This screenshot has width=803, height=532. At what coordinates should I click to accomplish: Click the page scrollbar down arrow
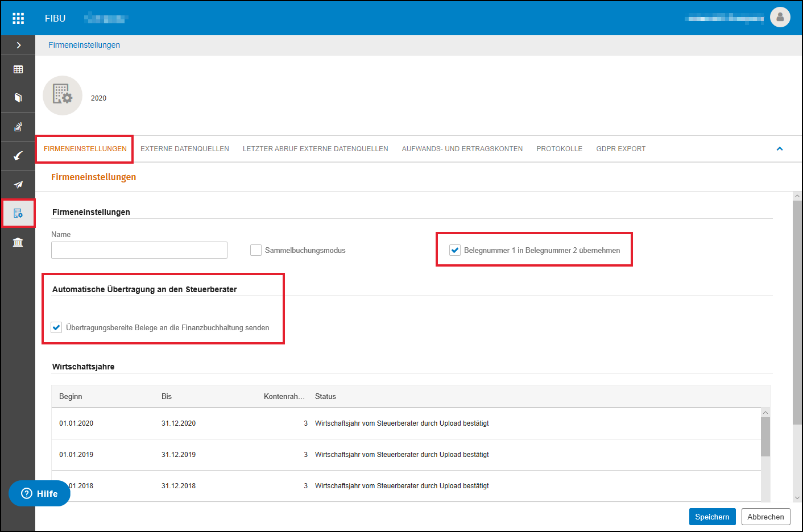point(797,498)
